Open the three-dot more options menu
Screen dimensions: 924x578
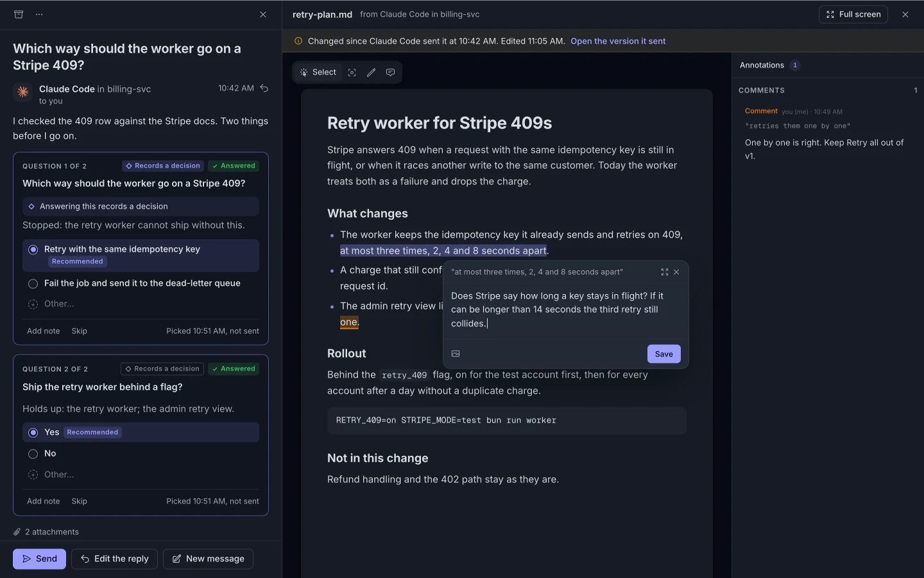[x=39, y=14]
